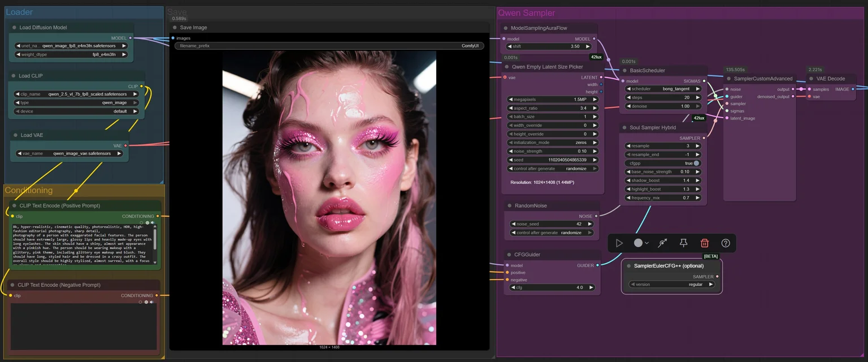Pin the selected node with pushpin icon
Viewport: 868px width, 362px height.
point(683,243)
